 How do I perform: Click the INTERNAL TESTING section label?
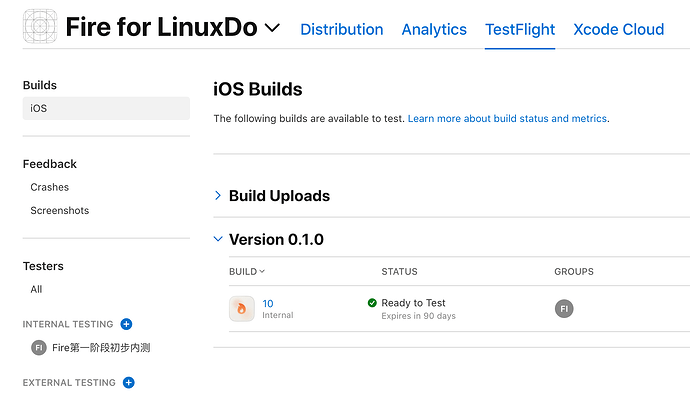click(x=68, y=325)
